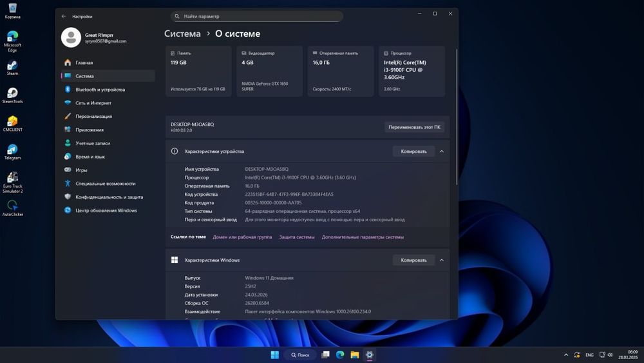Image resolution: width=644 pixels, height=363 pixels.
Task: Click the search magnifier icon in Settings
Action: click(177, 17)
